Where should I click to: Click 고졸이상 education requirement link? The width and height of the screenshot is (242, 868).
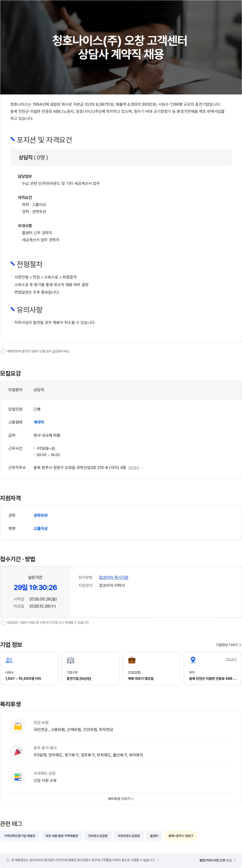coord(40,528)
